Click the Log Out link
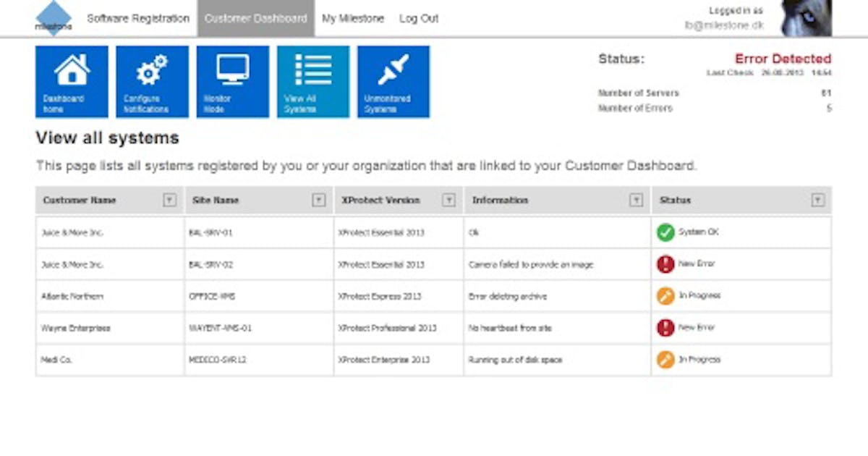868x456 pixels. tap(419, 19)
